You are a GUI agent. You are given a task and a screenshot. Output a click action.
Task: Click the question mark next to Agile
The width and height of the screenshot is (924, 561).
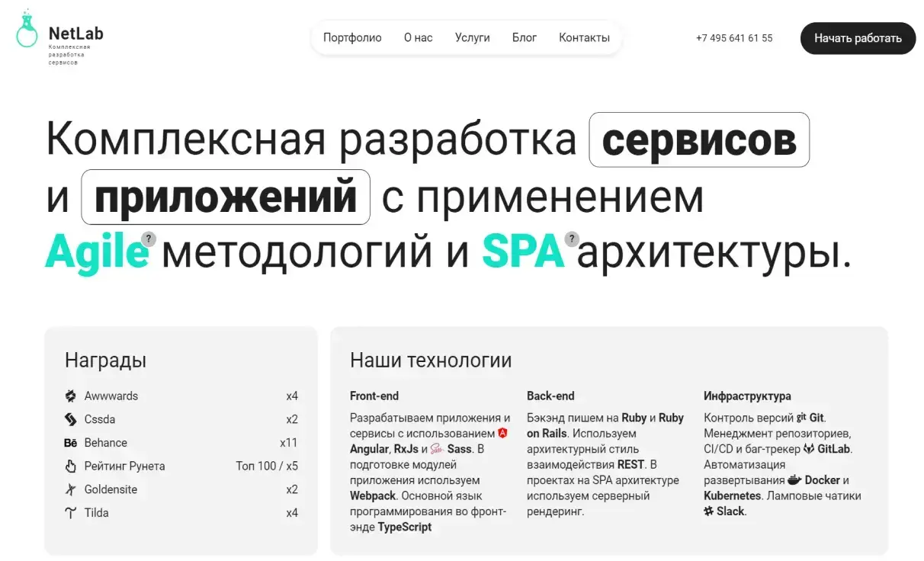pyautogui.click(x=149, y=239)
